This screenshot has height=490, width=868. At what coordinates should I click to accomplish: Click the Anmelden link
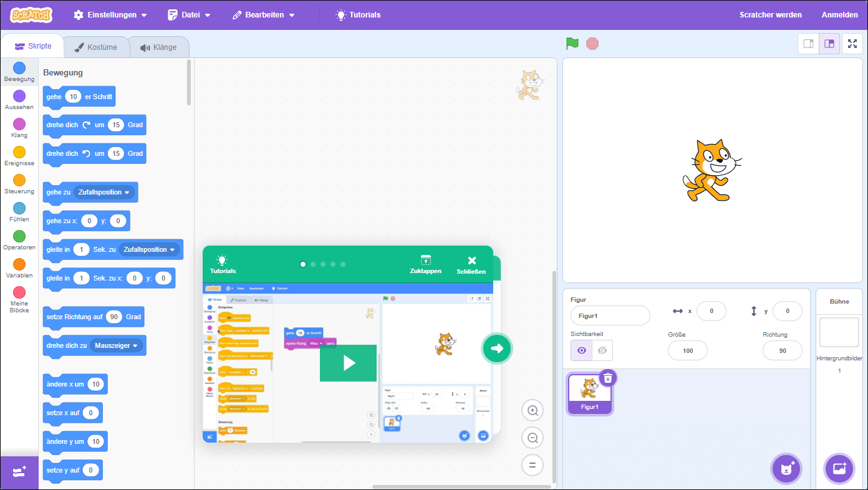pos(839,14)
